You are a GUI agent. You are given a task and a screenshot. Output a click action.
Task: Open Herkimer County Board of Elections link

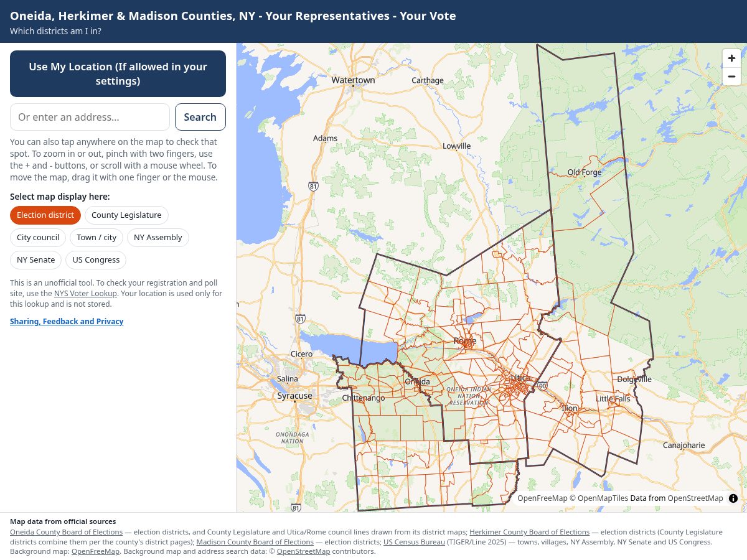529,532
